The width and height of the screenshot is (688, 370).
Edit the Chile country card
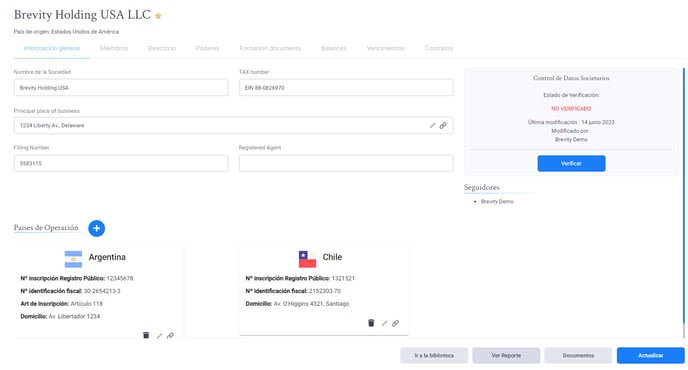click(x=384, y=323)
